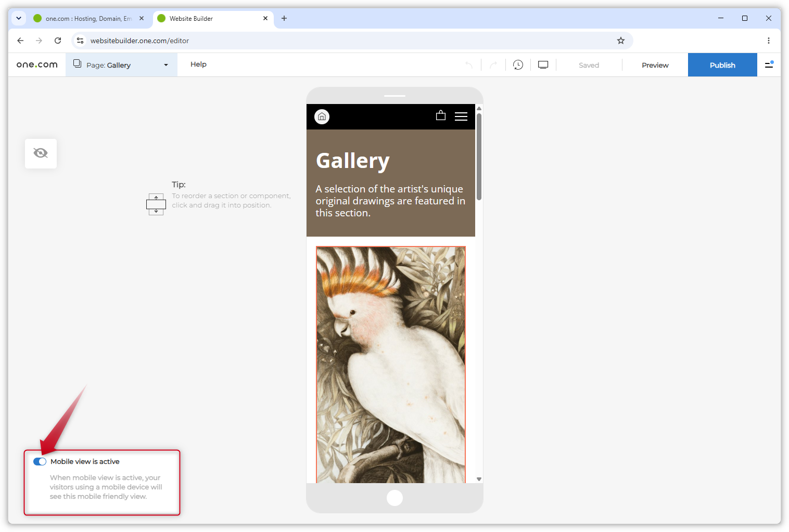Select the cockatoo drawing image

pos(391,365)
